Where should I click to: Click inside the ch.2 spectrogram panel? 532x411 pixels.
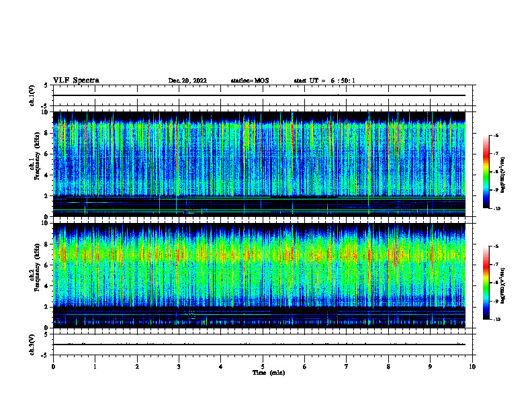click(259, 275)
